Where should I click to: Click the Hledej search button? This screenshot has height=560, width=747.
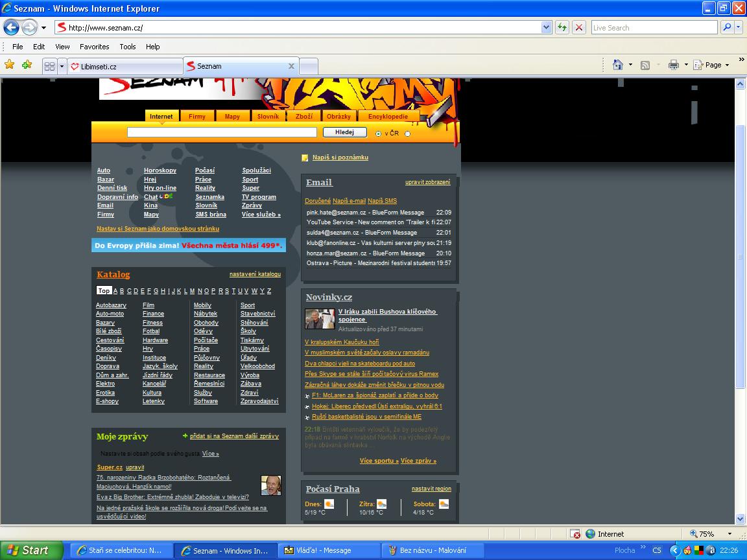[345, 132]
